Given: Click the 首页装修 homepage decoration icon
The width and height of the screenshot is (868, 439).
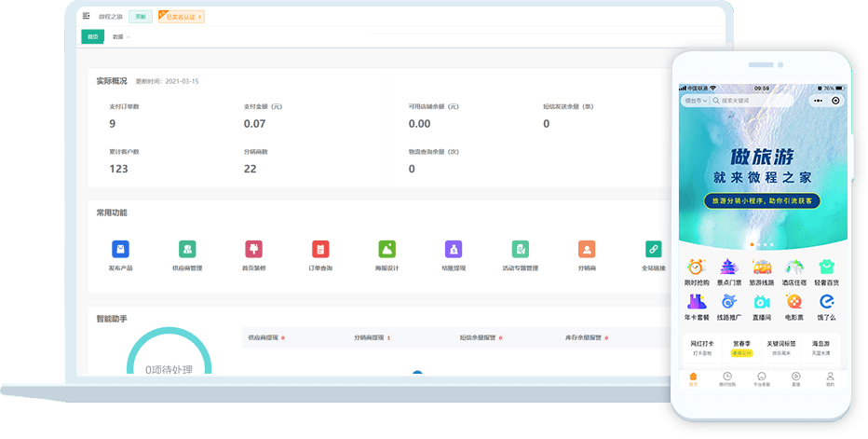Looking at the screenshot, I should click(253, 249).
